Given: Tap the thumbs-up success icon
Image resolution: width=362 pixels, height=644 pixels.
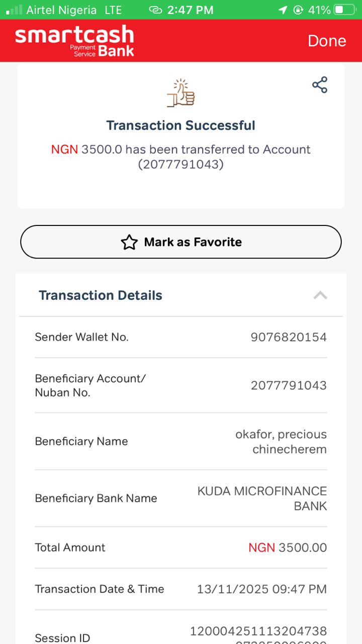Looking at the screenshot, I should tap(181, 93).
